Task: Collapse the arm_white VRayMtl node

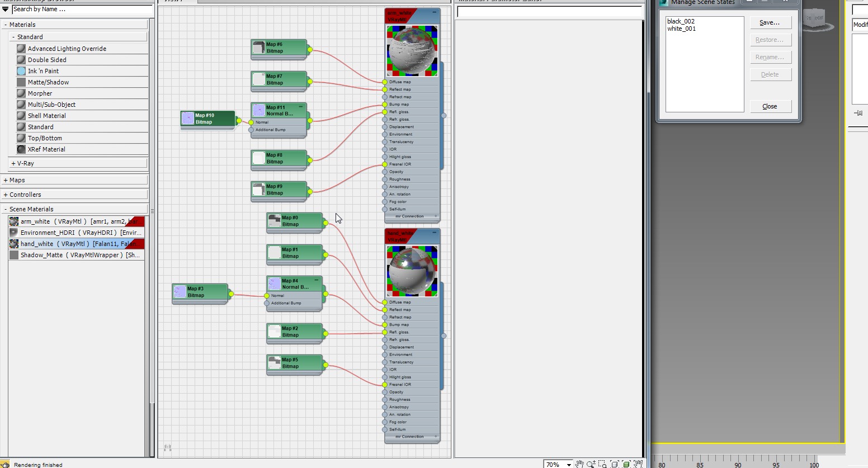Action: click(435, 12)
